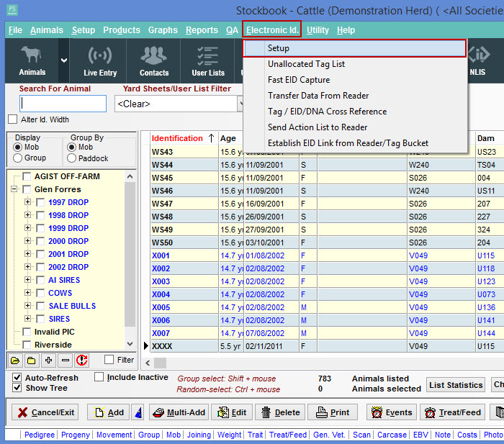Click the minus icon below tree

66,360
